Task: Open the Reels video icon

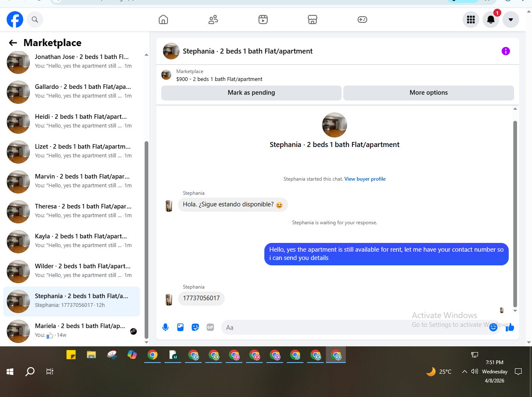Action: coord(263,20)
